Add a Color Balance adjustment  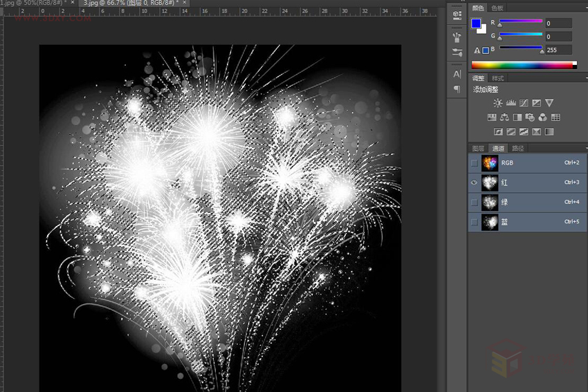point(504,118)
